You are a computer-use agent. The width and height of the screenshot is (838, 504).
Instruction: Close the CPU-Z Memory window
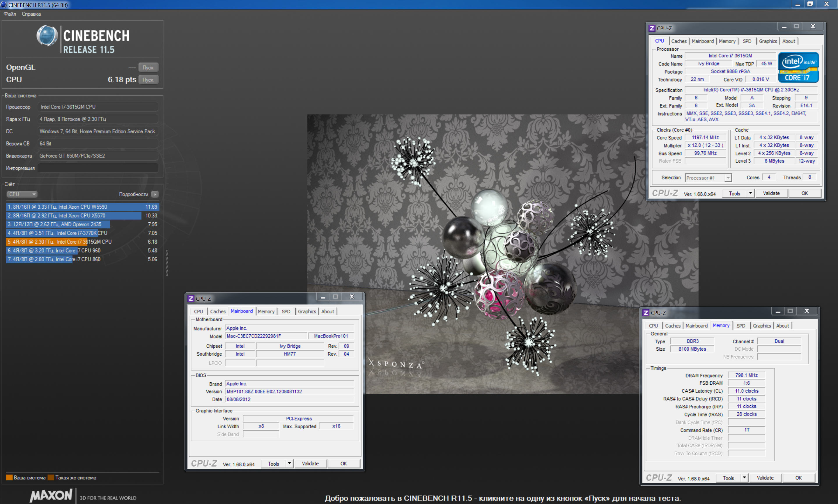coord(807,311)
